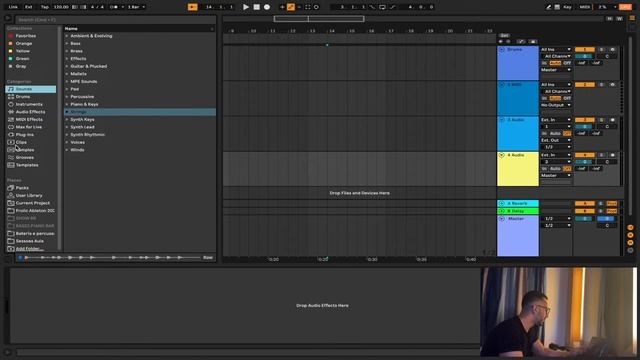Click the arrangement overview bar
This screenshot has width=640, height=360.
pyautogui.click(x=413, y=19)
